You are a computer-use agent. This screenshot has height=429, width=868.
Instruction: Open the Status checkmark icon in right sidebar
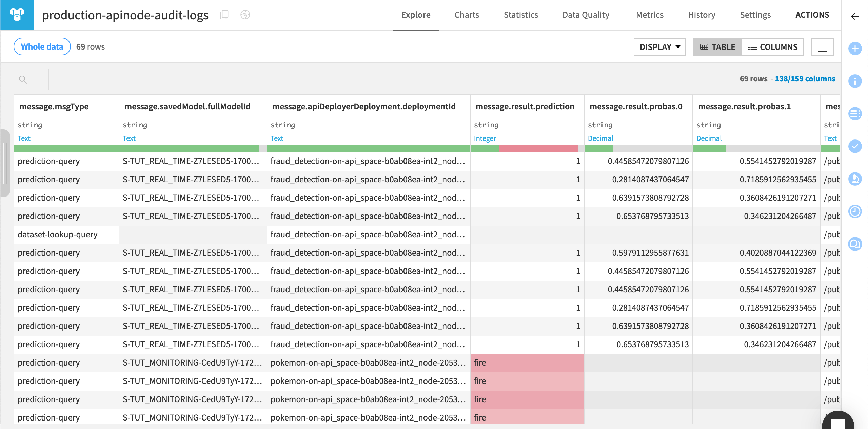click(855, 147)
